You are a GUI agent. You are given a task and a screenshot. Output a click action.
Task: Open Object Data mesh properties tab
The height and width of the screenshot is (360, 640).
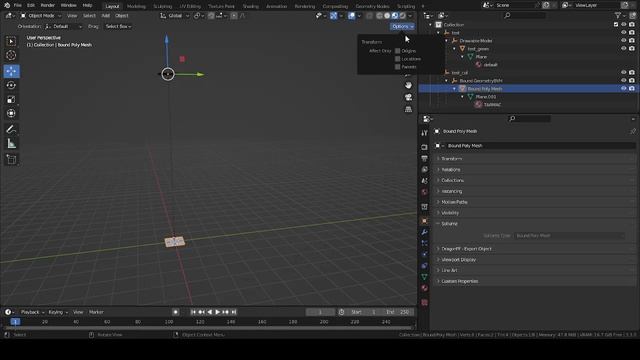[x=424, y=277]
